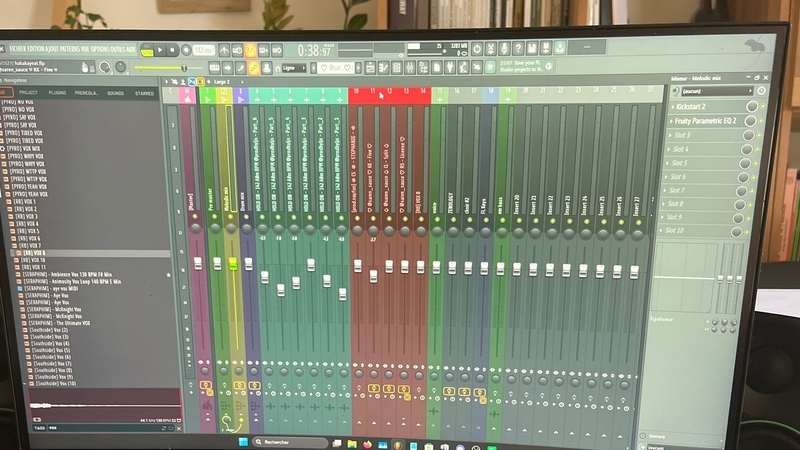Open Fruity Parametric EQ 2 slot arrow menu
This screenshot has width=800, height=450.
[671, 121]
